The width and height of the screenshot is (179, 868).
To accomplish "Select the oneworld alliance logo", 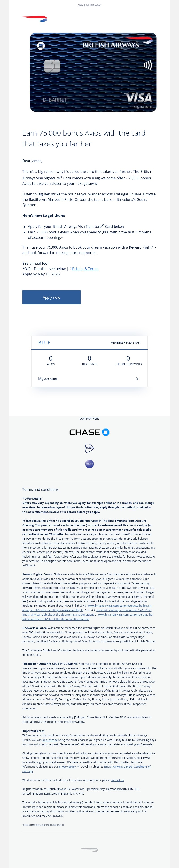I will 89,464.
